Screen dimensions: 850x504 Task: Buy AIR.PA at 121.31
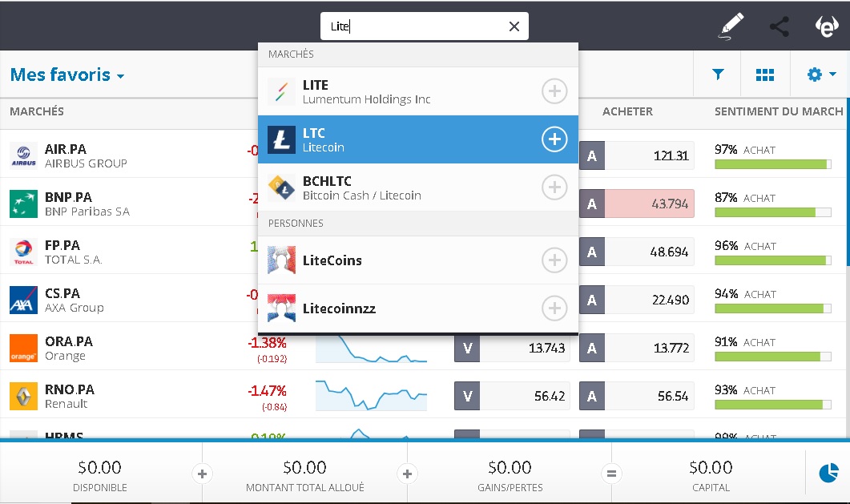click(x=636, y=156)
